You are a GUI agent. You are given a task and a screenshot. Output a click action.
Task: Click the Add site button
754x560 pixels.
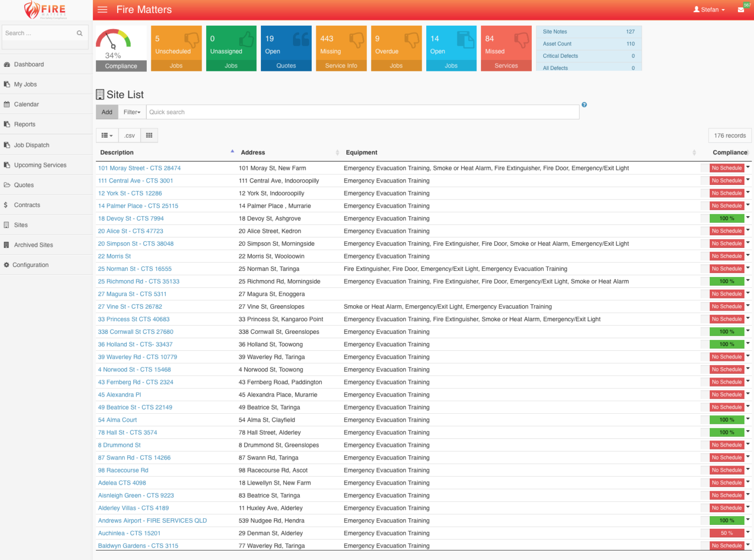pos(107,112)
